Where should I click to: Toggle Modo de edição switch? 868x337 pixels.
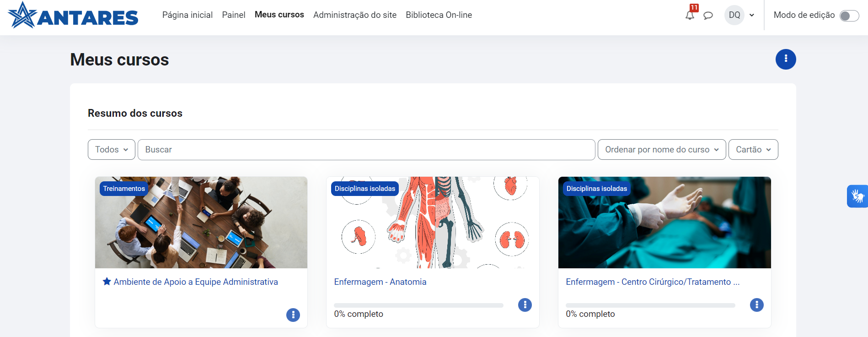849,16
